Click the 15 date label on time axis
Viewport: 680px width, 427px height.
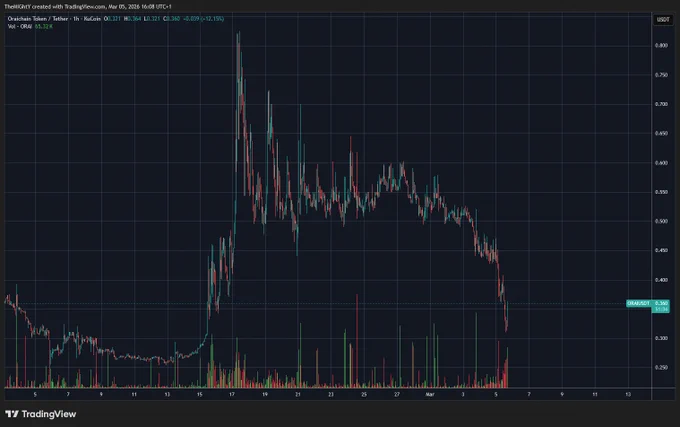tap(199, 394)
